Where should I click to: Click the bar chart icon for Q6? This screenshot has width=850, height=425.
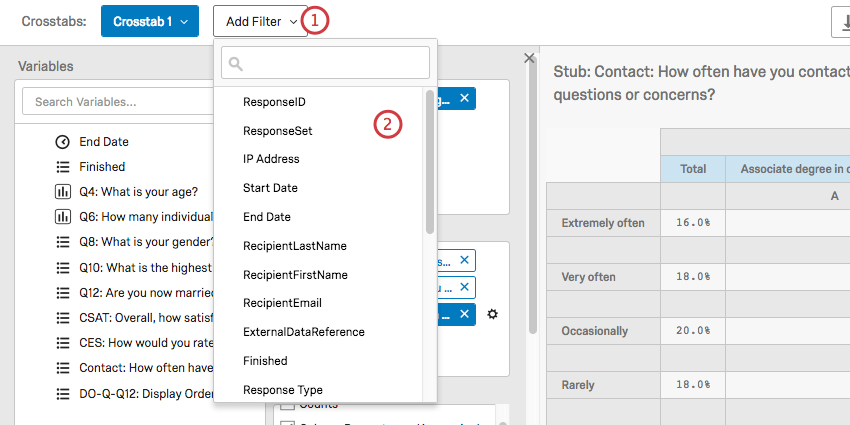tap(62, 217)
